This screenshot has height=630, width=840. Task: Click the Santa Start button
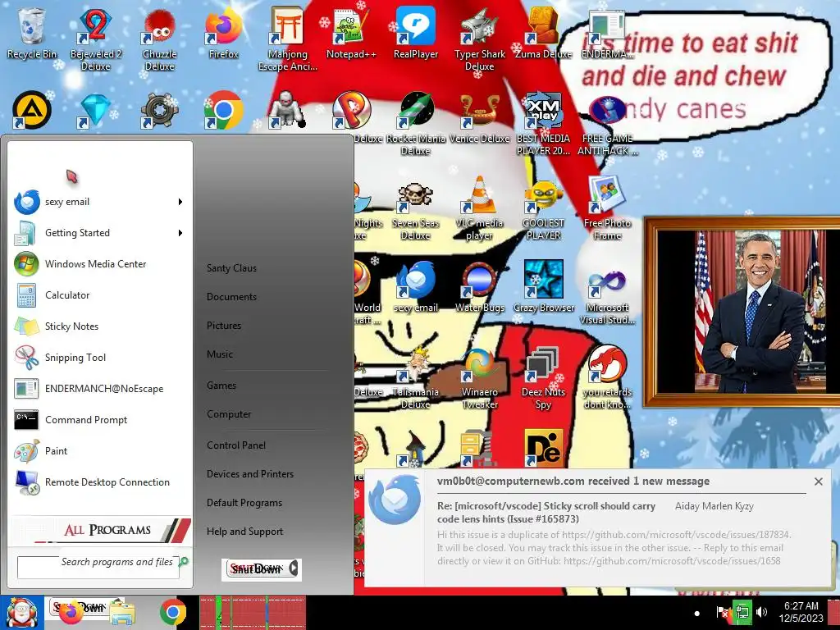point(21,613)
